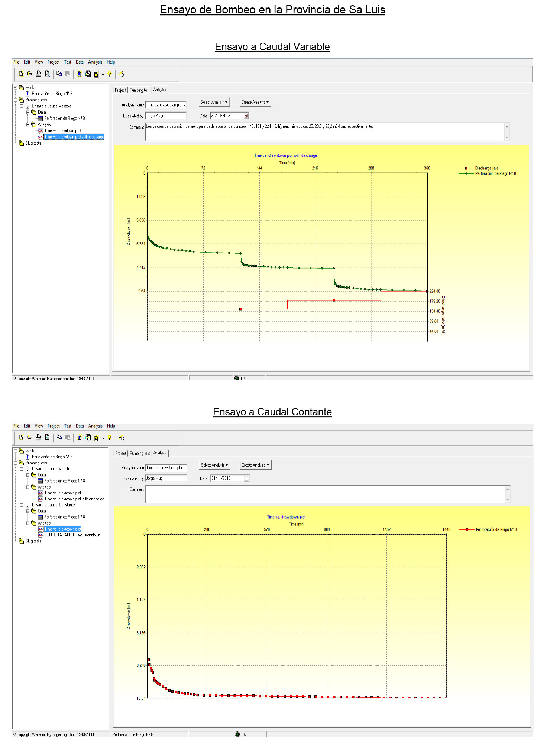The width and height of the screenshot is (560, 743).
Task: Click New project icon in lower window toolbar
Action: tap(21, 438)
